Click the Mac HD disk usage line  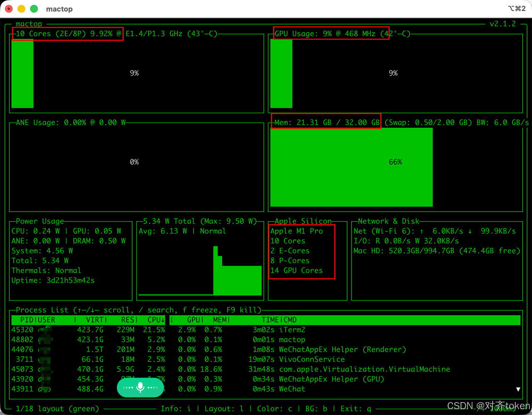tap(437, 251)
